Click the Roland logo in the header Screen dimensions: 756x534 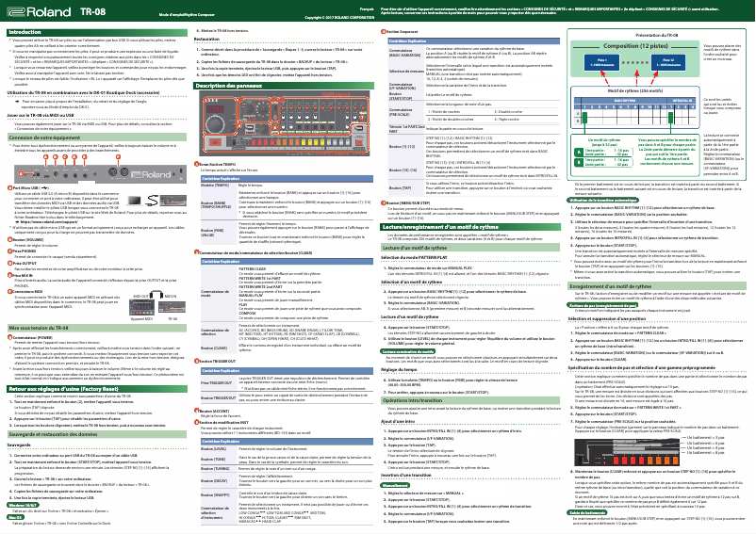coord(39,11)
